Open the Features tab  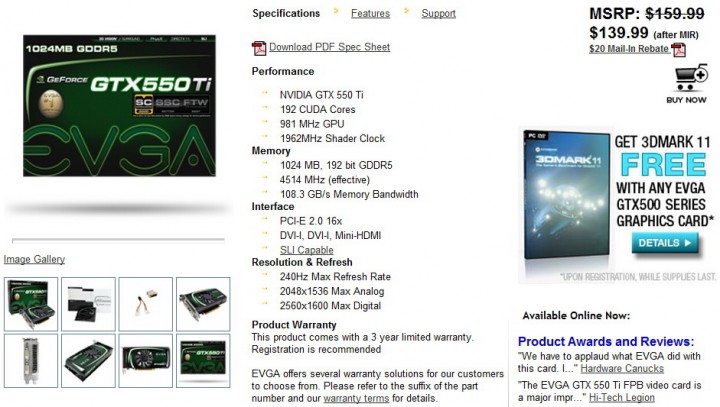click(370, 14)
